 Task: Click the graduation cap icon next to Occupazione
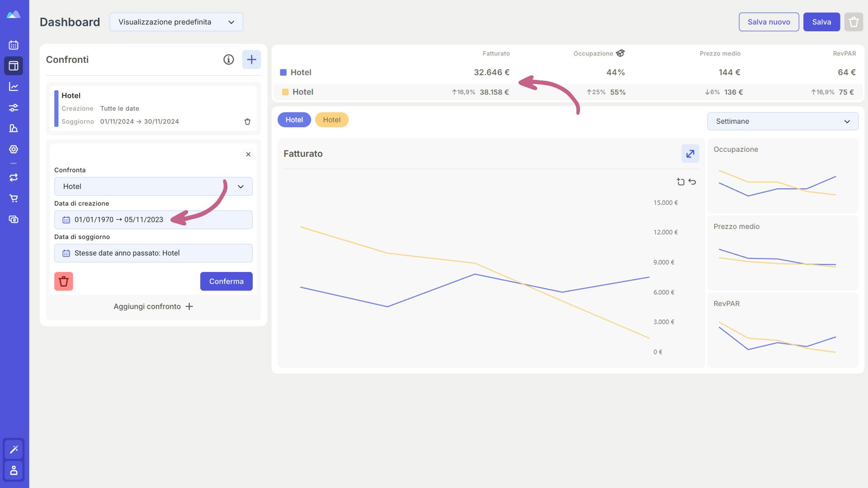620,53
